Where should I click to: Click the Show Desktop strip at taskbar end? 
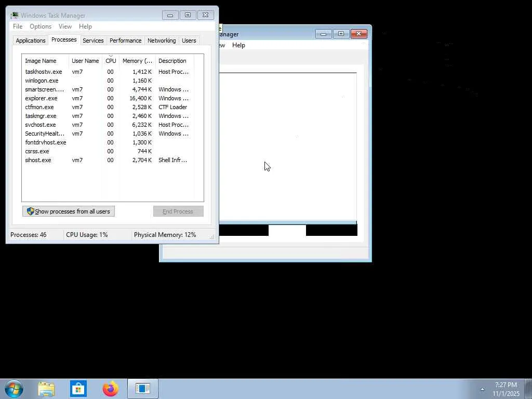(528, 389)
